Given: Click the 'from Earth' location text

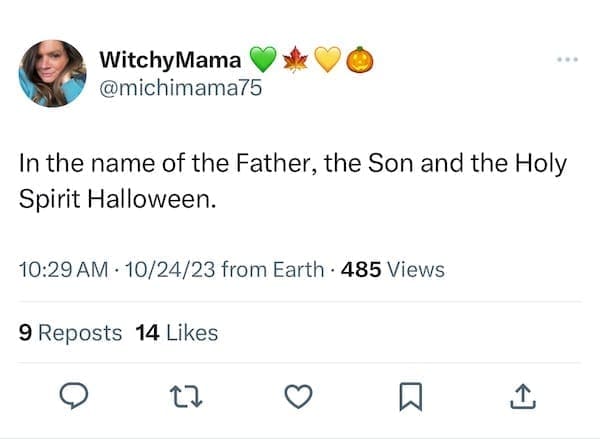Looking at the screenshot, I should click(273, 269).
